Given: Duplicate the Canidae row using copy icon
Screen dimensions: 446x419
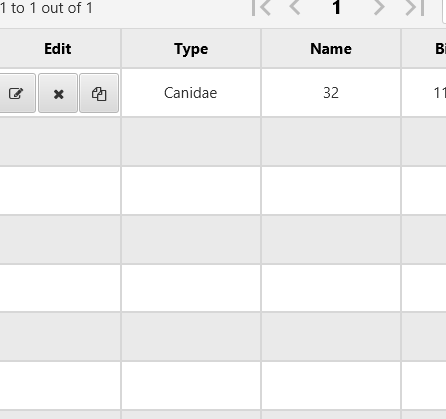Looking at the screenshot, I should [x=99, y=93].
